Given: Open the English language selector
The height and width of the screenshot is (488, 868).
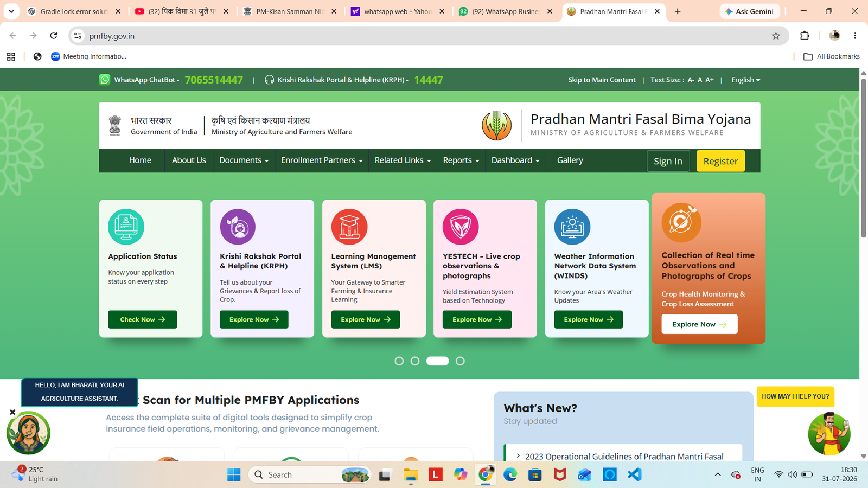Looking at the screenshot, I should tap(745, 80).
